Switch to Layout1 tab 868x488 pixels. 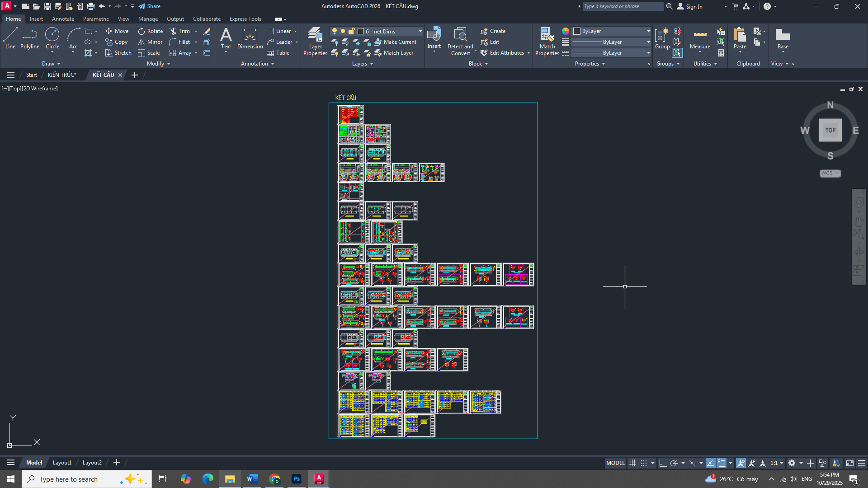pos(62,463)
